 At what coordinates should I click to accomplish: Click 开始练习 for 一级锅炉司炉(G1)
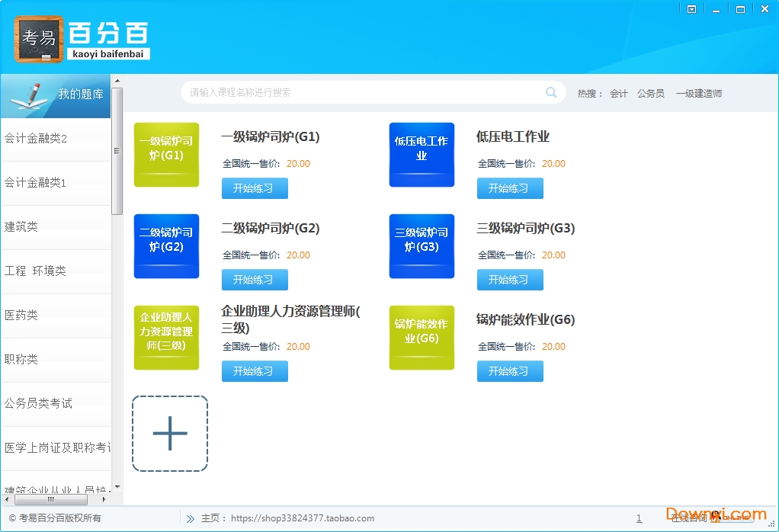tap(255, 188)
